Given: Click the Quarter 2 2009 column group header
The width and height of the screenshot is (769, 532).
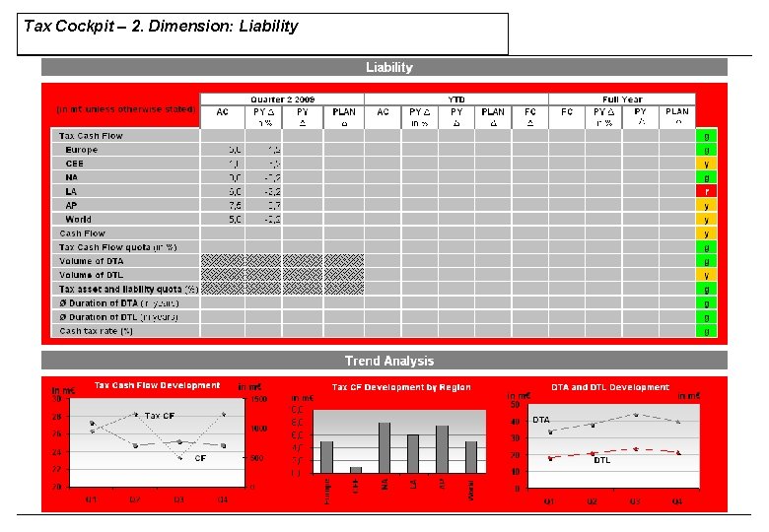Looking at the screenshot, I should click(283, 99).
